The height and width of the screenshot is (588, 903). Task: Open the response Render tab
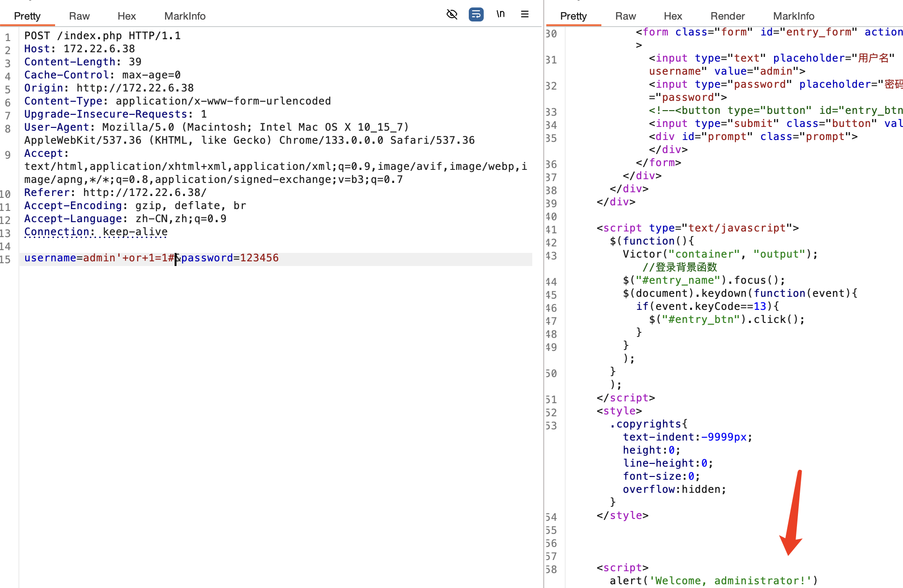click(727, 16)
